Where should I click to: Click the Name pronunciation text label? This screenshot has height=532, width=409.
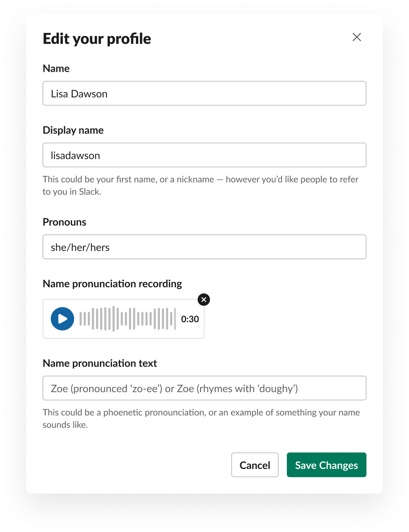tap(100, 363)
